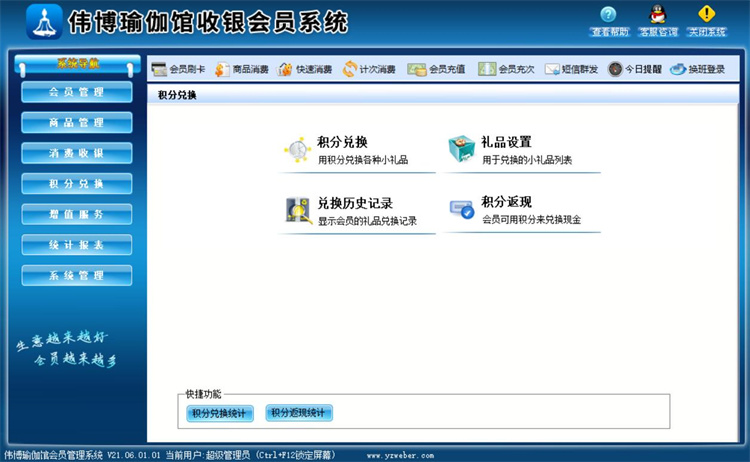The image size is (750, 462).
Task: Click the www.yzweber.com status bar link
Action: 401,455
